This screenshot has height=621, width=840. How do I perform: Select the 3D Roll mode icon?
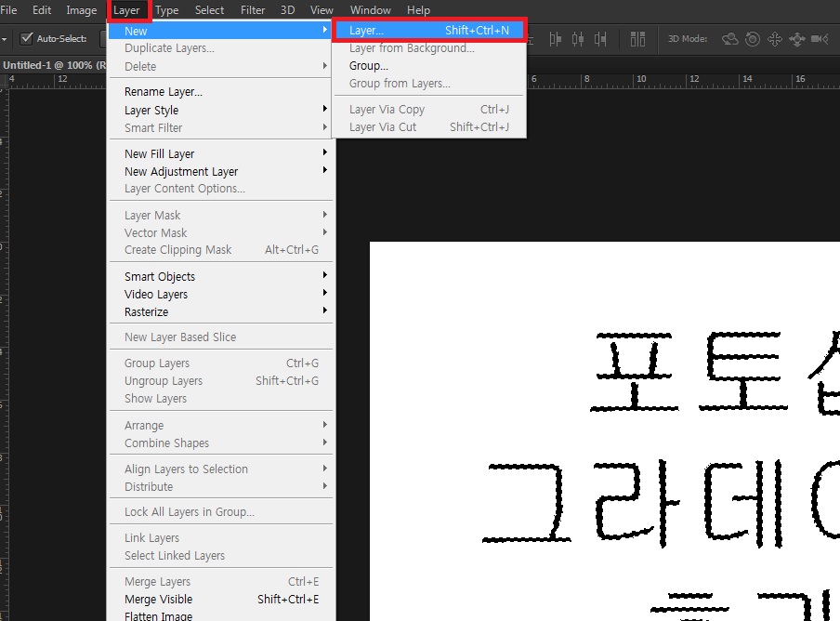point(753,39)
